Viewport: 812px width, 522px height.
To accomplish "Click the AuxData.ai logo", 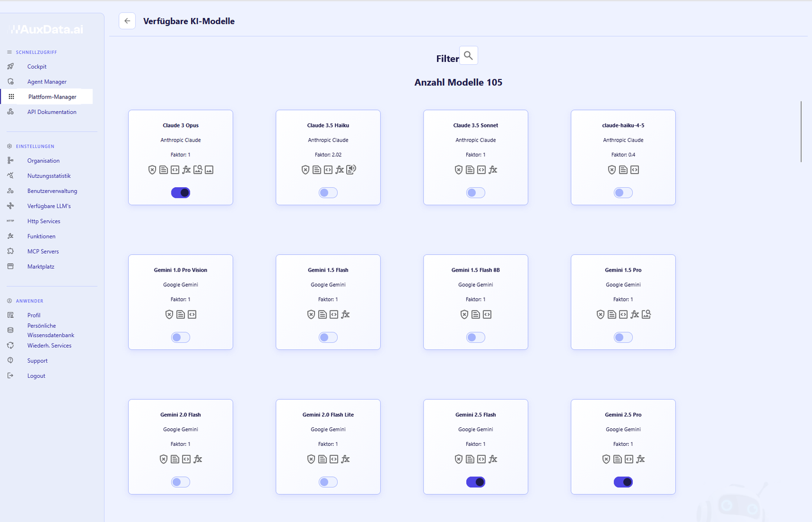I will 47,29.
